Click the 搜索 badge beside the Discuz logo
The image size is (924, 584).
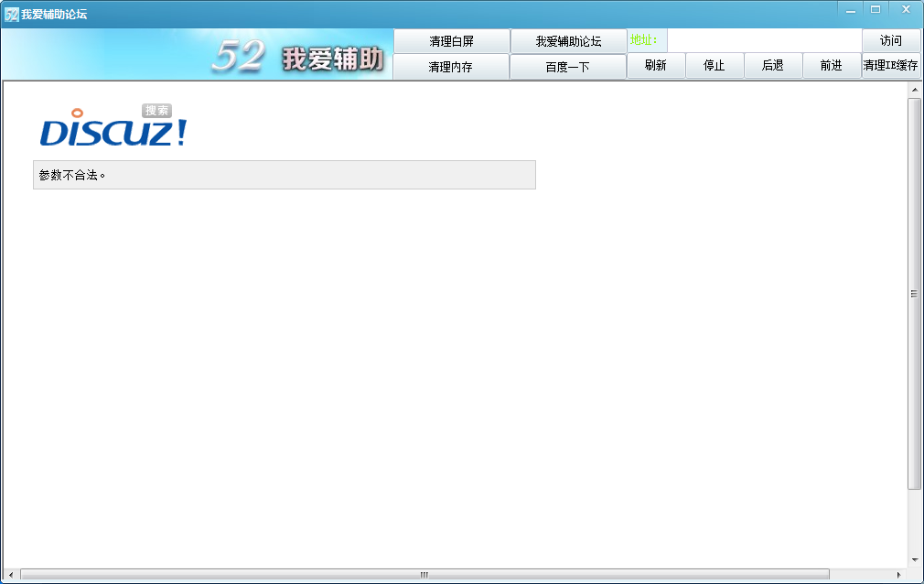click(x=156, y=111)
